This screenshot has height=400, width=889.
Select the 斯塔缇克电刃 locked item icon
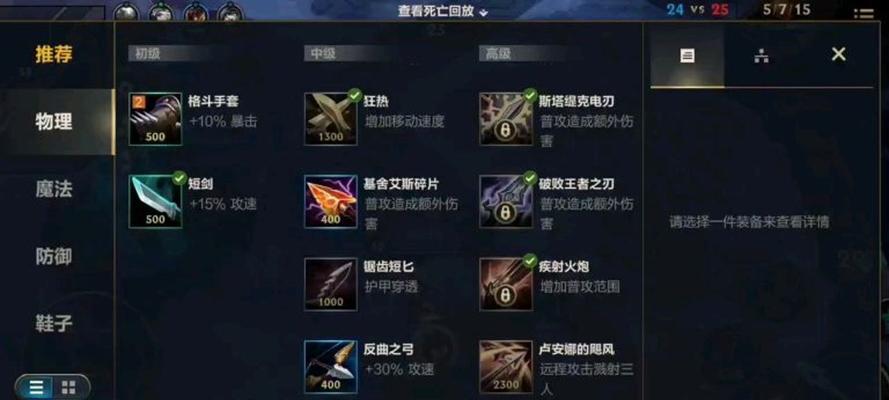[x=506, y=119]
